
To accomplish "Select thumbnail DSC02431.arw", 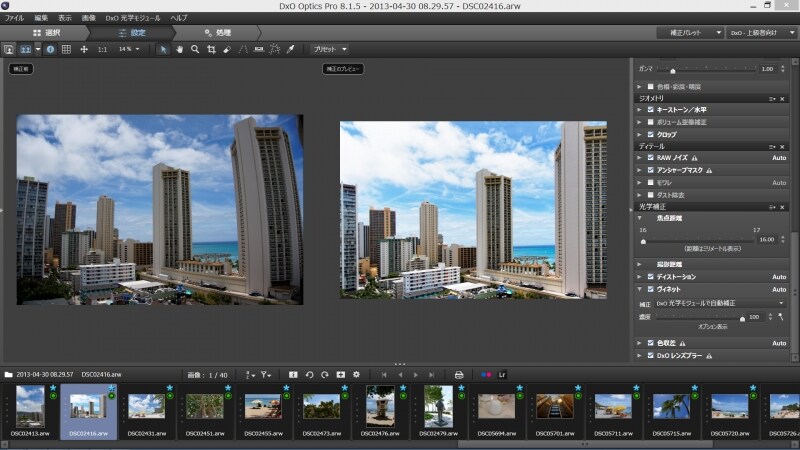I will click(x=146, y=411).
